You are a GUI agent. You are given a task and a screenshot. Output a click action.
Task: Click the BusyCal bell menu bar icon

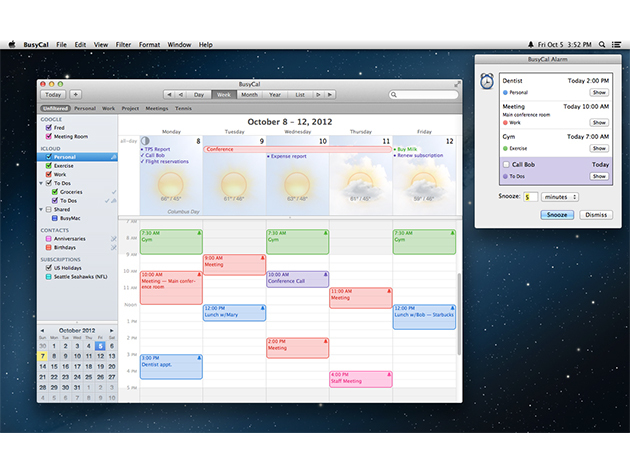(530, 45)
